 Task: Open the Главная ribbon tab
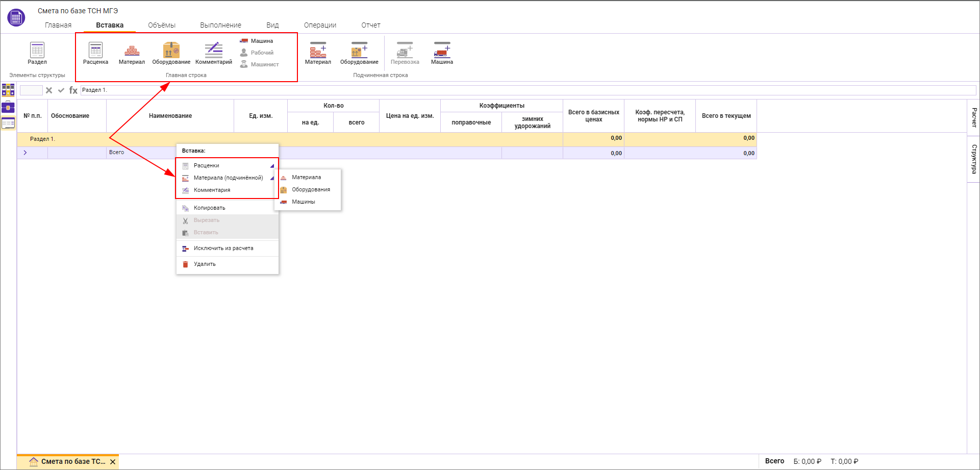[x=58, y=25]
